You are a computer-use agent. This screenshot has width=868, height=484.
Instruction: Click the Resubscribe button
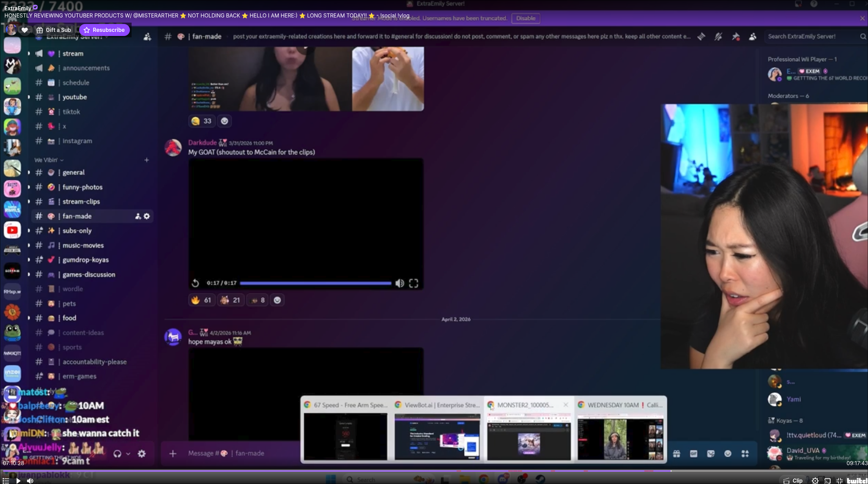click(x=104, y=30)
